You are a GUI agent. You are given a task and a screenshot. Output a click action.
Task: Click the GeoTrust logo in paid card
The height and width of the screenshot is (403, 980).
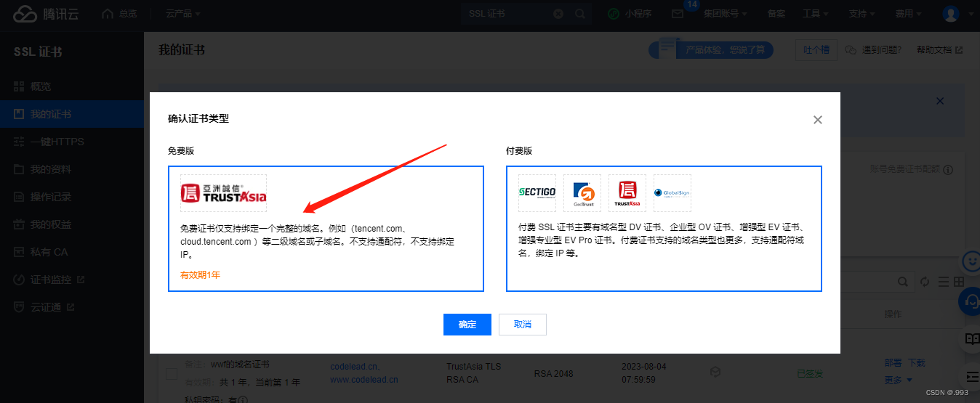pyautogui.click(x=582, y=192)
